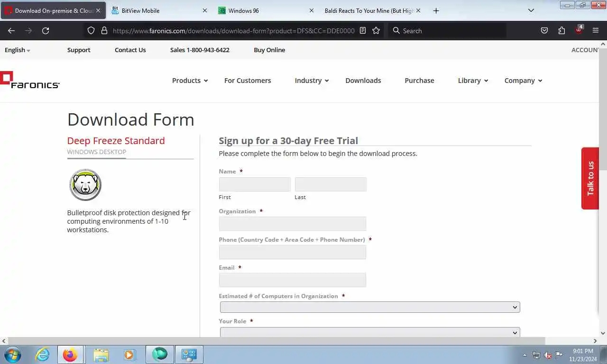The image size is (607, 364).
Task: Open the Buy Online link
Action: (269, 50)
